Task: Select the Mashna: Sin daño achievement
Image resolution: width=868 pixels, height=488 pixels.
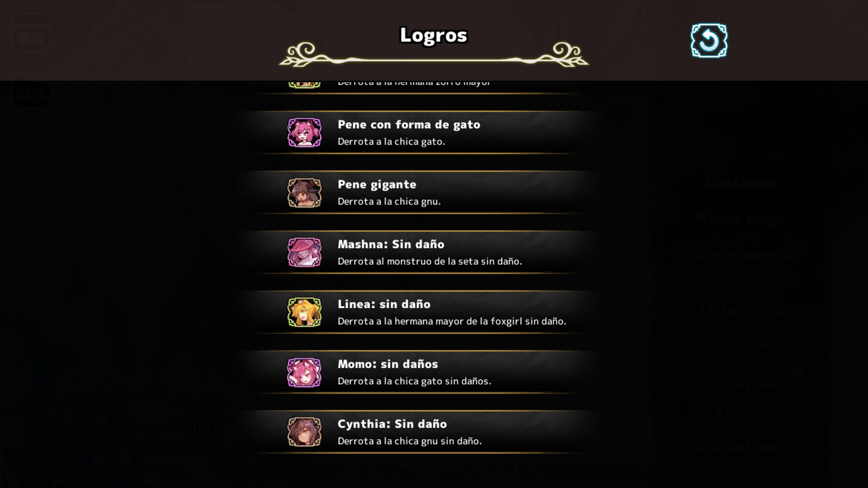Action: [420, 252]
